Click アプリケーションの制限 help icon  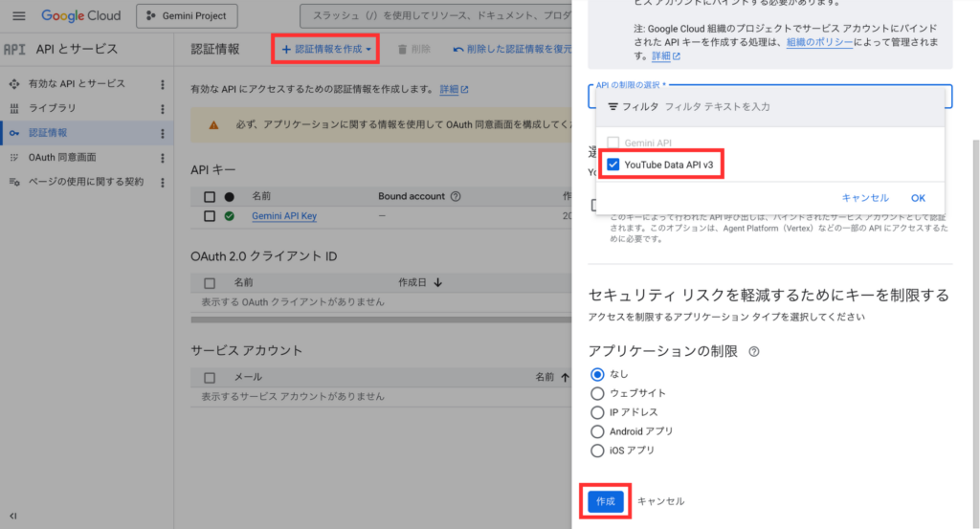(x=754, y=352)
